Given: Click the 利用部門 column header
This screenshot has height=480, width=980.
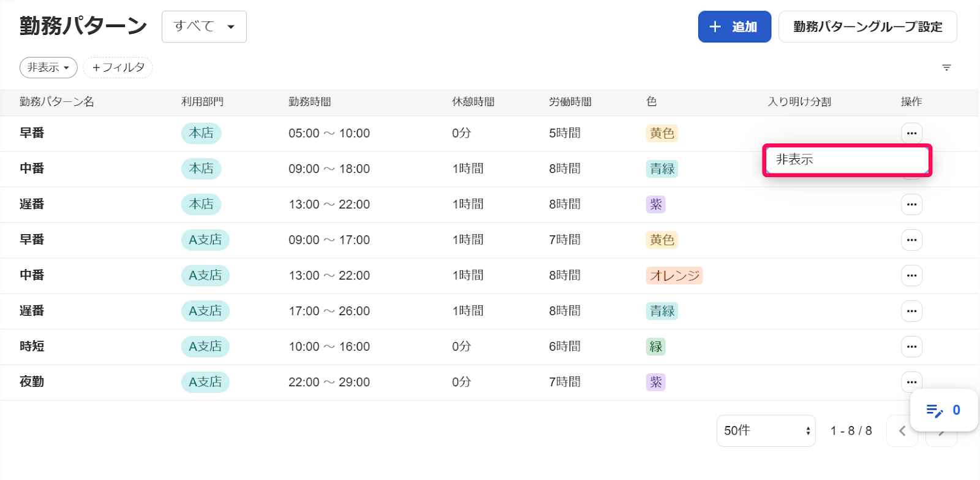Looking at the screenshot, I should 202,102.
